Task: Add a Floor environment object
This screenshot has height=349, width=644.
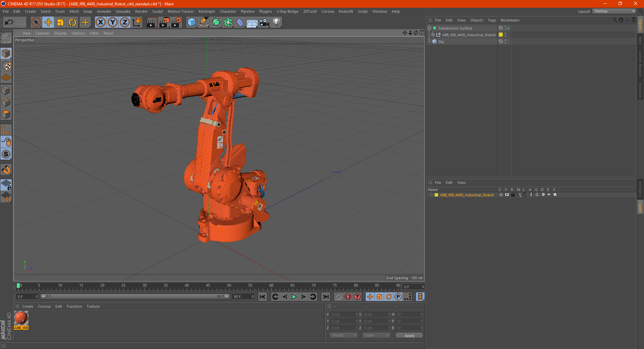Action: [252, 22]
